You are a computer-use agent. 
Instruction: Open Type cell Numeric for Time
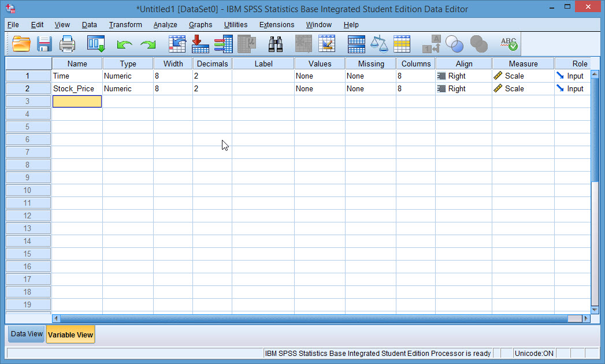pos(128,76)
